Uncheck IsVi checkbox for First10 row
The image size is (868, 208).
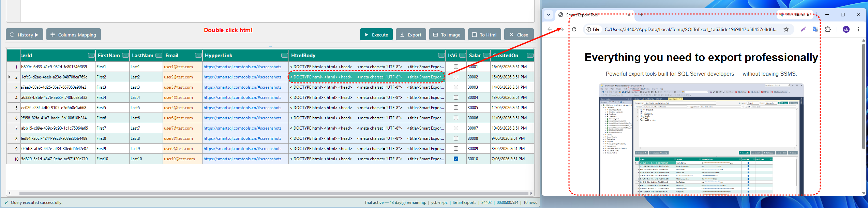[456, 159]
